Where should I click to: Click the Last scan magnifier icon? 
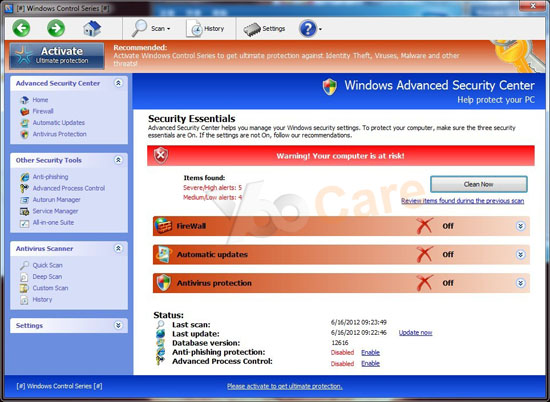click(x=160, y=324)
